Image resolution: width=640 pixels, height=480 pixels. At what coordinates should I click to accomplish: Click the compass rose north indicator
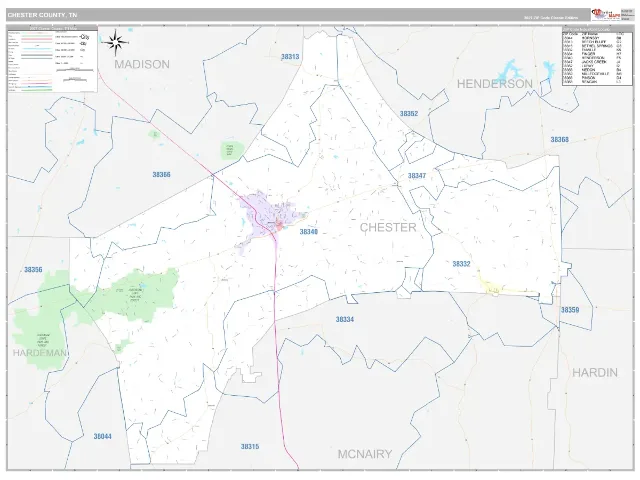click(x=116, y=42)
